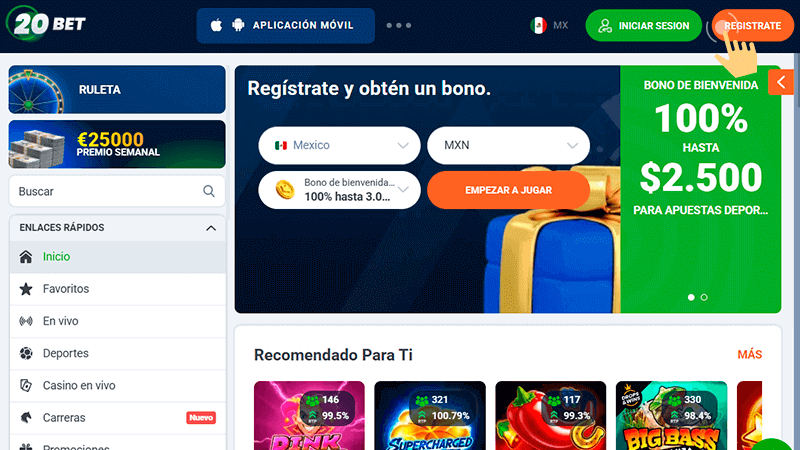Open the three-dots more menu in header

coord(398,25)
